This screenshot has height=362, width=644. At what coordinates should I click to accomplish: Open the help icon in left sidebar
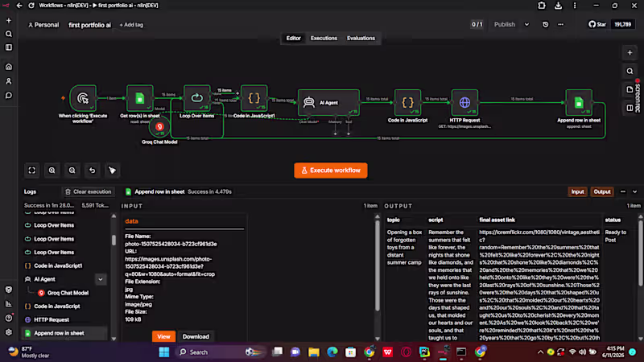coord(9,318)
